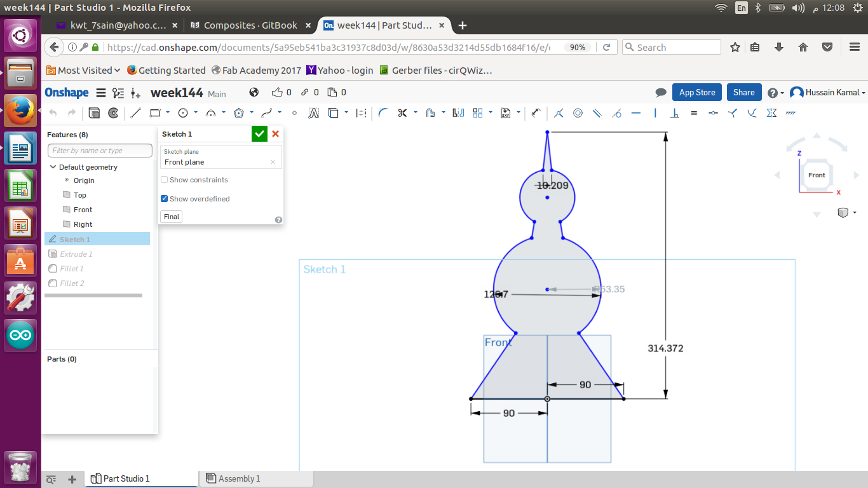Switch to the Assembly 1 tab
The width and height of the screenshot is (868, 488).
tap(239, 478)
